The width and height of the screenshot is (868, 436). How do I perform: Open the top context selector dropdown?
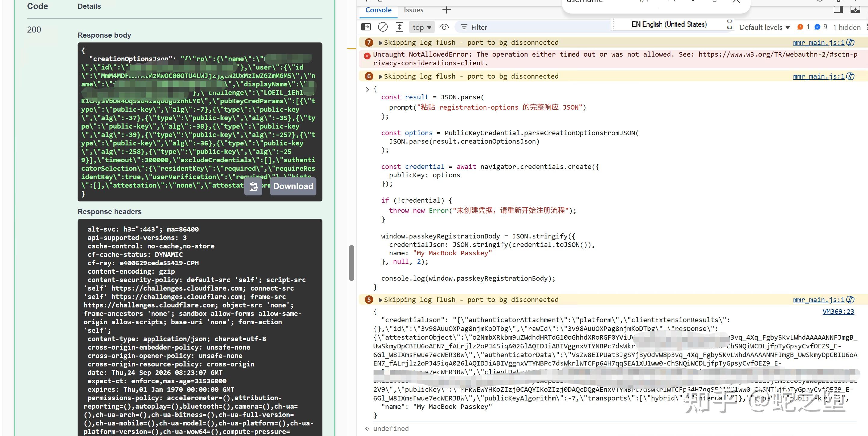pos(422,27)
